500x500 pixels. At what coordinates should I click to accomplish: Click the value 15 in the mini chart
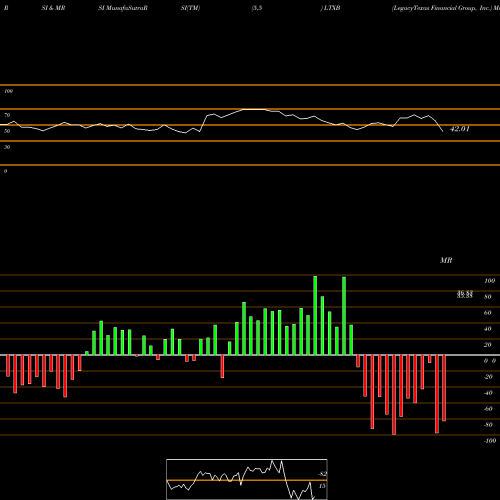coord(322,486)
